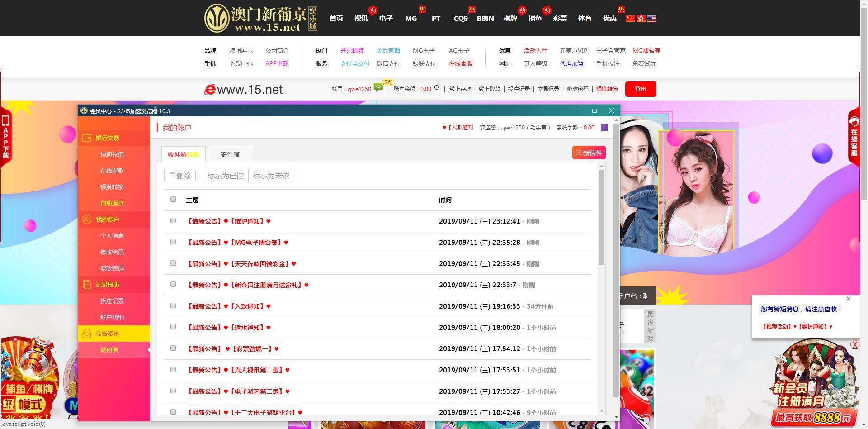Click the 公告资讯 envelope icon in sidebar
Viewport: 868px width, 429px height.
[x=87, y=334]
